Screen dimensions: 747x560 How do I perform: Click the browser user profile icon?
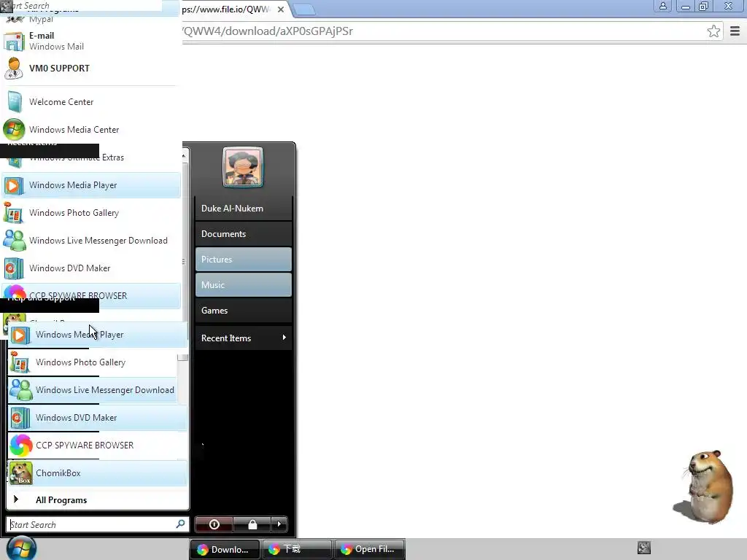(662, 6)
